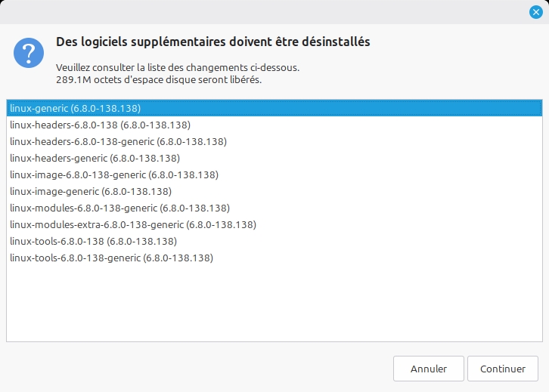This screenshot has width=549, height=392.
Task: Click the dialog heading about désinstallés software
Action: coord(213,42)
